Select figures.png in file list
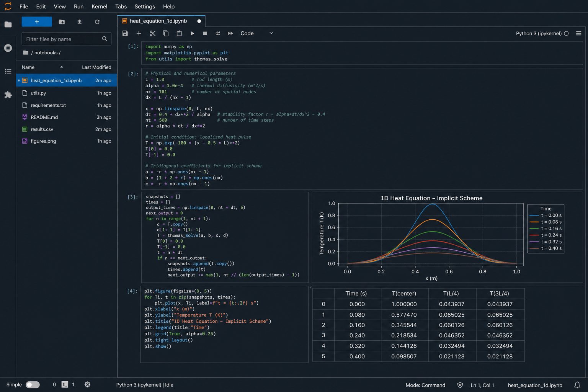The height and width of the screenshot is (392, 588). pyautogui.click(x=67, y=141)
